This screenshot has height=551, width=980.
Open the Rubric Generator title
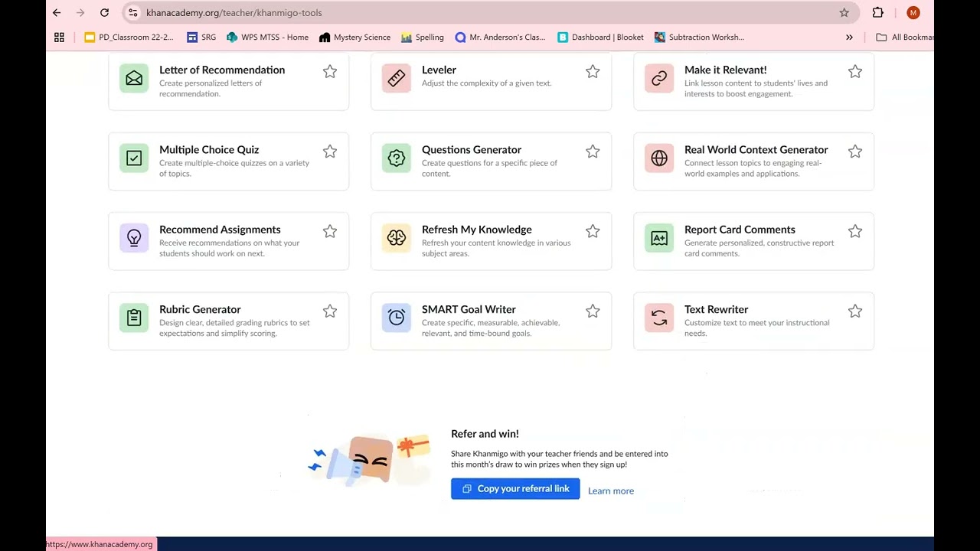200,309
